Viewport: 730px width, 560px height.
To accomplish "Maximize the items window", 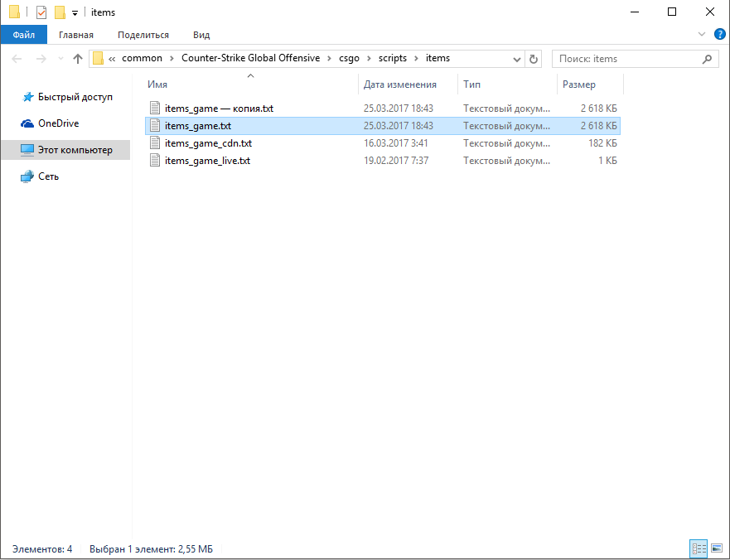I will (x=672, y=12).
